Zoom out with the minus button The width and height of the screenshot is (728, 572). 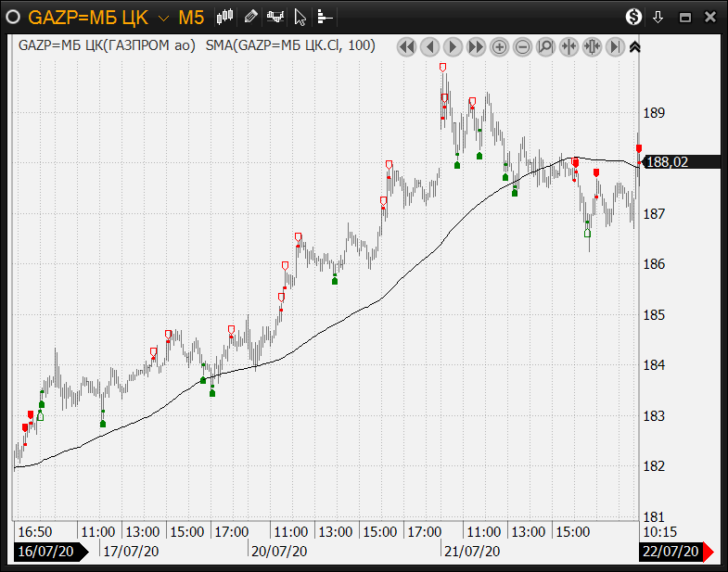pos(522,46)
